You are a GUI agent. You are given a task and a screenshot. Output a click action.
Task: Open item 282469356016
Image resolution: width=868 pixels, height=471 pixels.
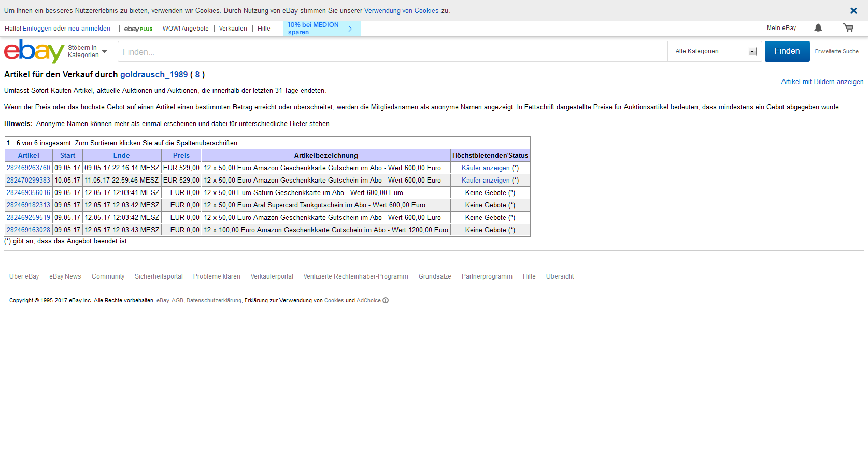29,193
